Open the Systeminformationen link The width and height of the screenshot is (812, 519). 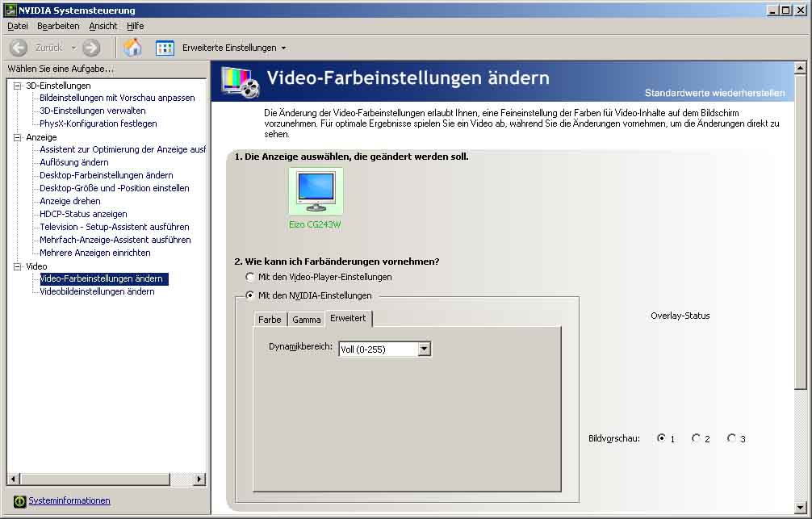[x=69, y=501]
